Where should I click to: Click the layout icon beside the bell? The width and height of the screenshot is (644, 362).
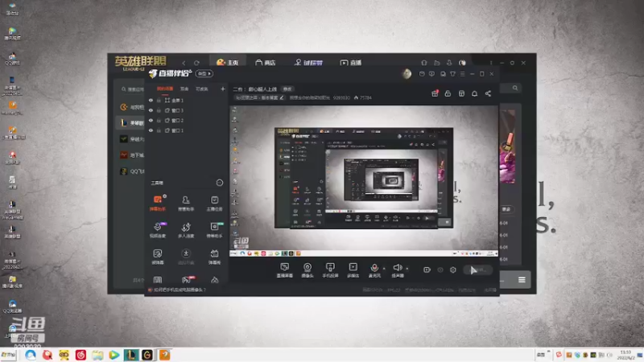point(461,93)
